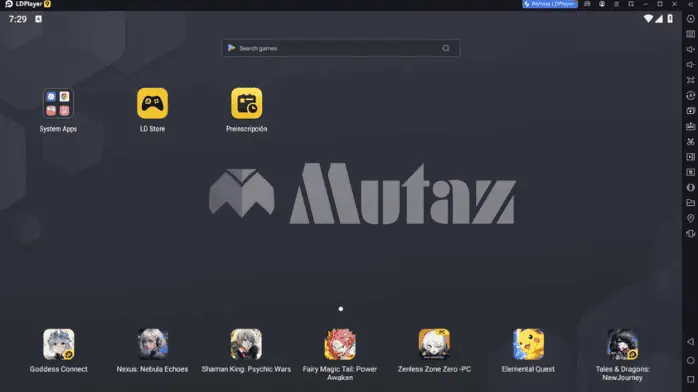Click the magnifier icon in search bar
The width and height of the screenshot is (698, 392).
(446, 48)
